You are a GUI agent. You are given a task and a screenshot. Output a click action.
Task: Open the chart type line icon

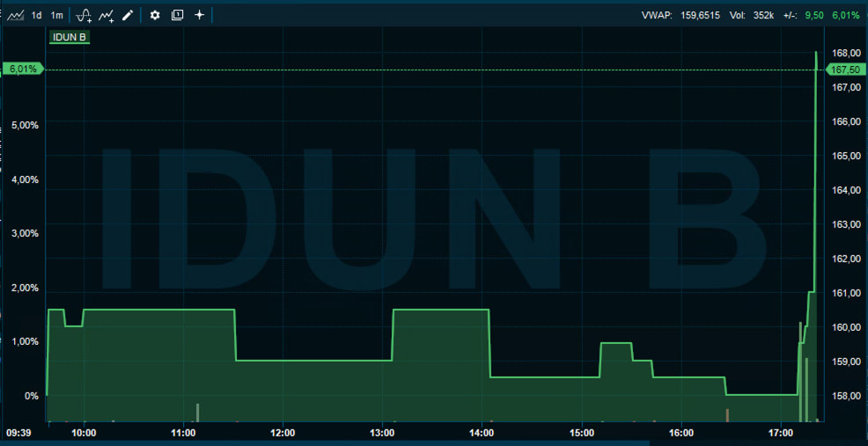15,15
